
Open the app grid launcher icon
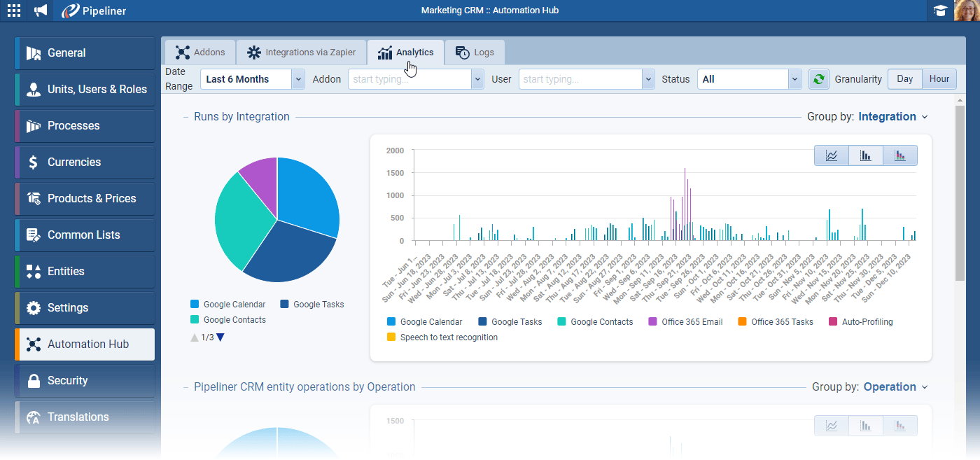click(x=14, y=11)
